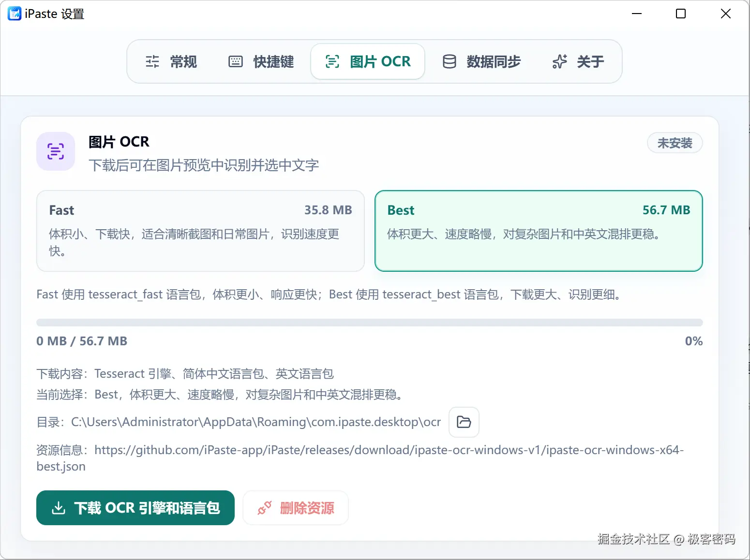Click the tesseract_fast explanation line
Image resolution: width=750 pixels, height=560 pixels.
[x=329, y=295]
